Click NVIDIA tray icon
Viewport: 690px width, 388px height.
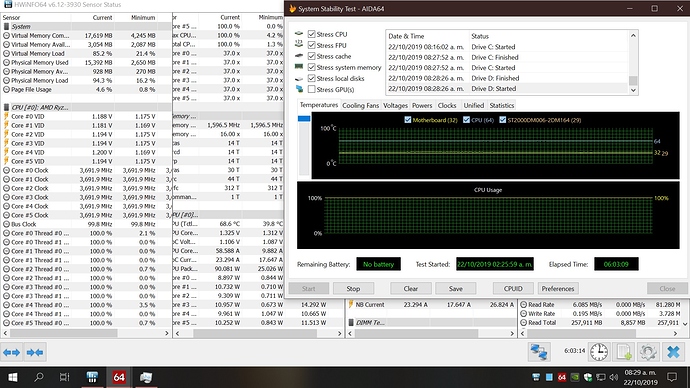(575, 377)
